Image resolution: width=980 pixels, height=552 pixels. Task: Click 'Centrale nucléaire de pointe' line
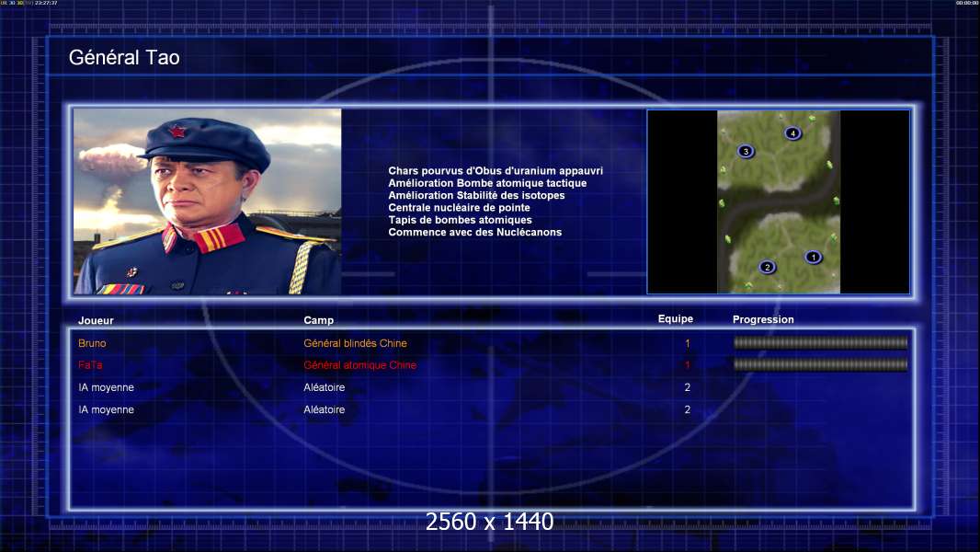click(460, 208)
